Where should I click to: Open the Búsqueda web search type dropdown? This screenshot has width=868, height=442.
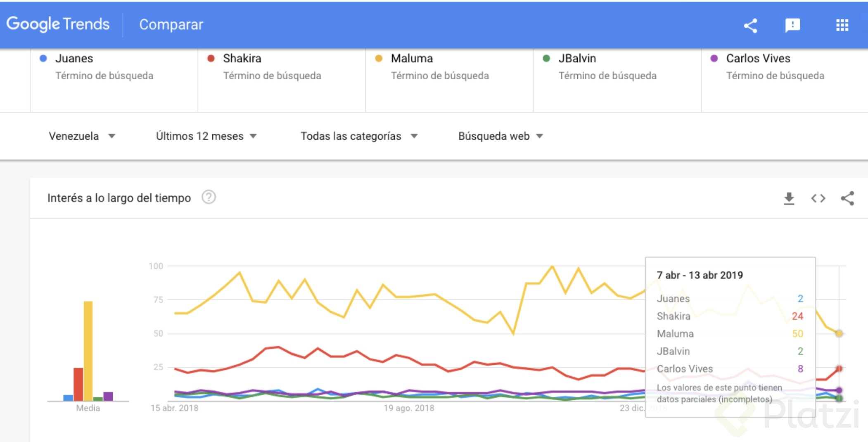pyautogui.click(x=500, y=136)
